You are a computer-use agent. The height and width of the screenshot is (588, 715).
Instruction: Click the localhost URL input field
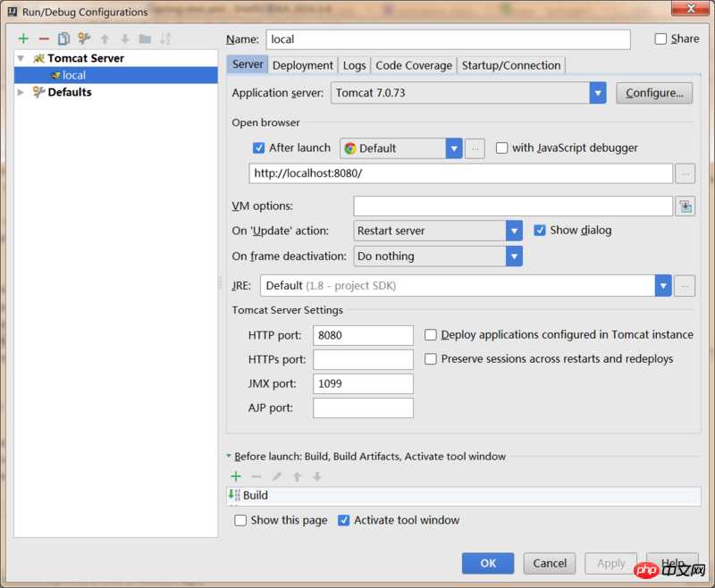tap(461, 173)
